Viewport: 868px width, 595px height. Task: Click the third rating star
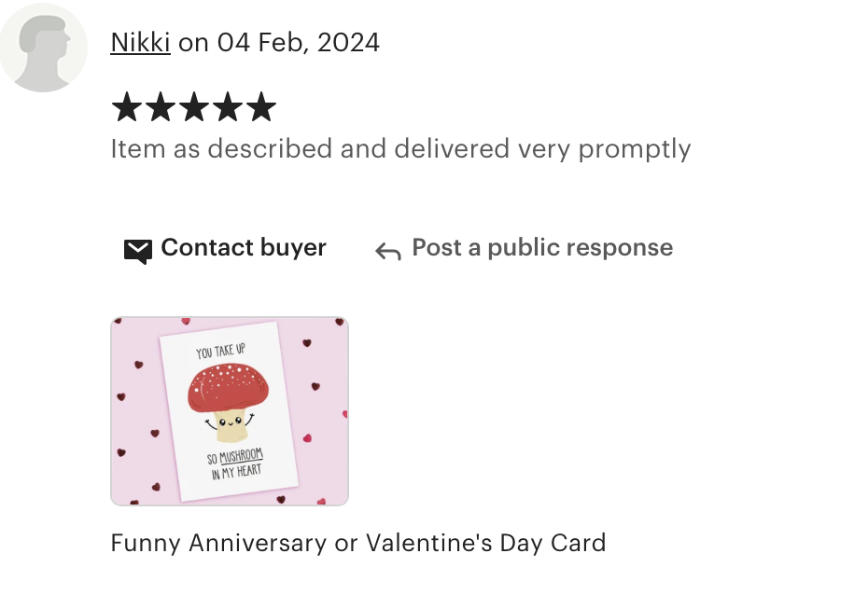[x=194, y=106]
